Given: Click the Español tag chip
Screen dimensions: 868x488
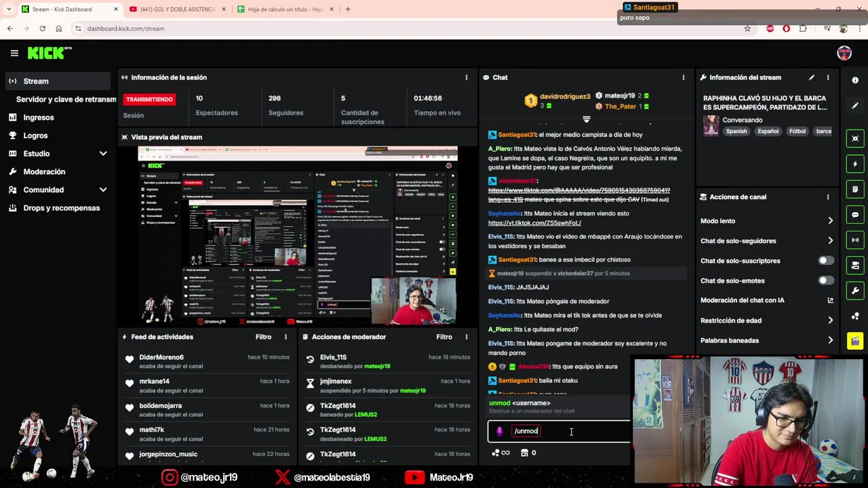Looking at the screenshot, I should click(768, 131).
